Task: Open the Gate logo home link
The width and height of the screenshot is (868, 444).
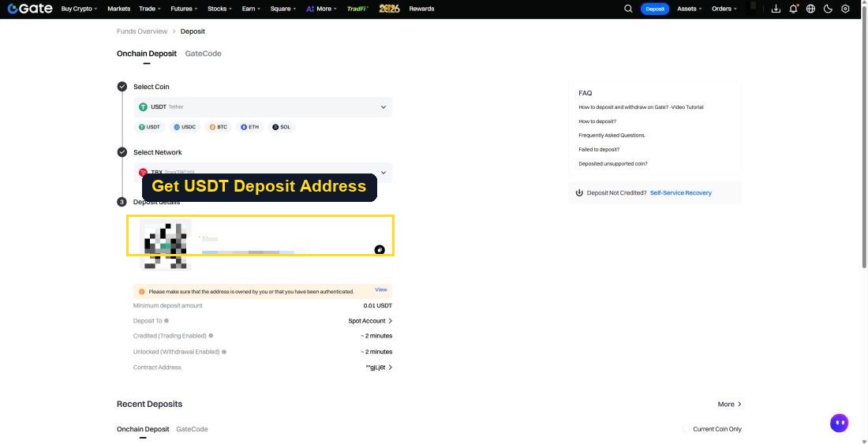Action: (30, 9)
